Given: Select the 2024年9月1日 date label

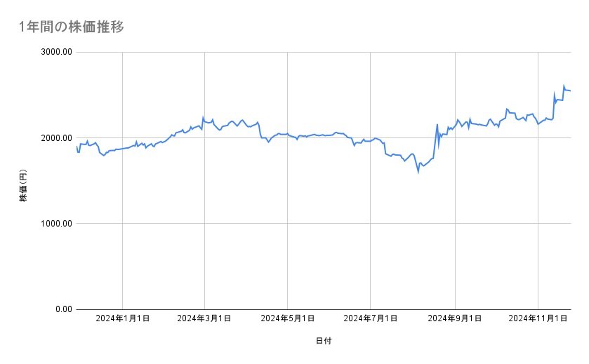Looking at the screenshot, I should pos(455,318).
